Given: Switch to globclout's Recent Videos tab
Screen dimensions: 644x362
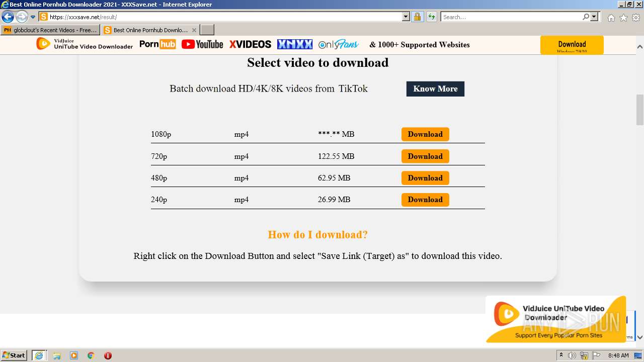Looking at the screenshot, I should [50, 30].
